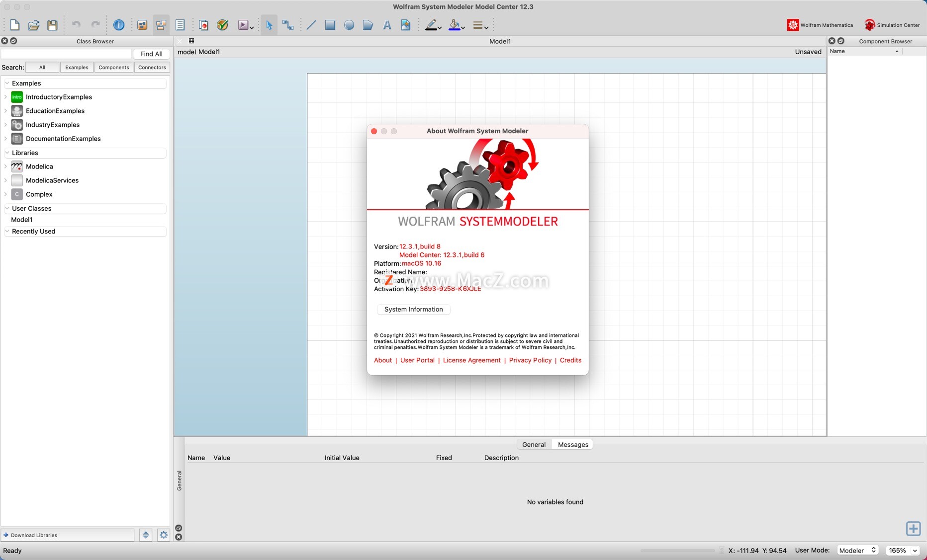Open simulate button dropdown arrow
927x560 pixels.
[x=252, y=27]
